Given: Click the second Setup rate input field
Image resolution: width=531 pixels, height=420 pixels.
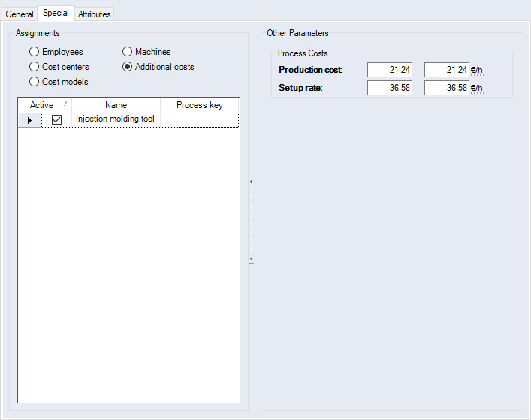Looking at the screenshot, I should pyautogui.click(x=446, y=88).
